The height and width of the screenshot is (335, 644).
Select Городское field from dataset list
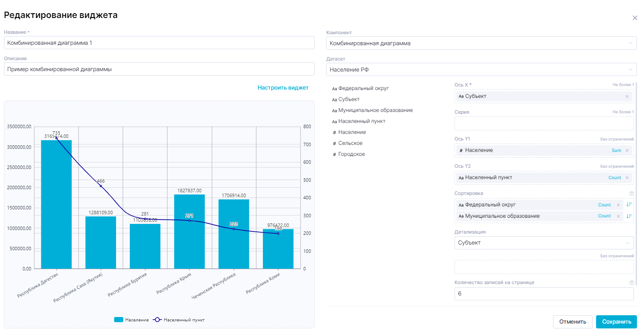[x=351, y=154]
